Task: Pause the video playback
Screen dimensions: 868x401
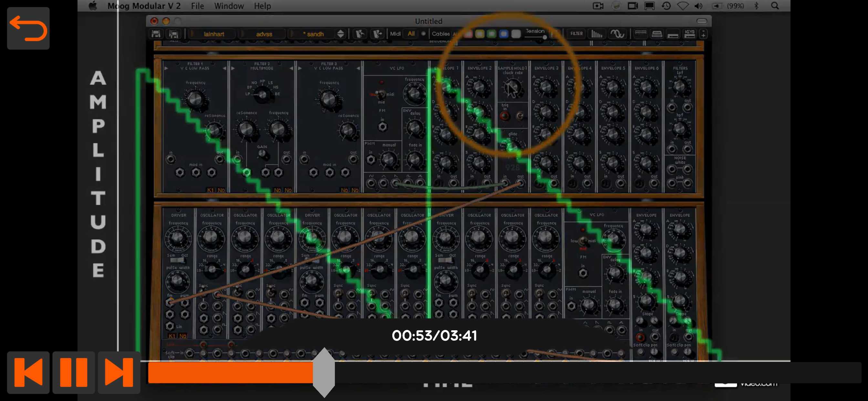Action: click(73, 372)
